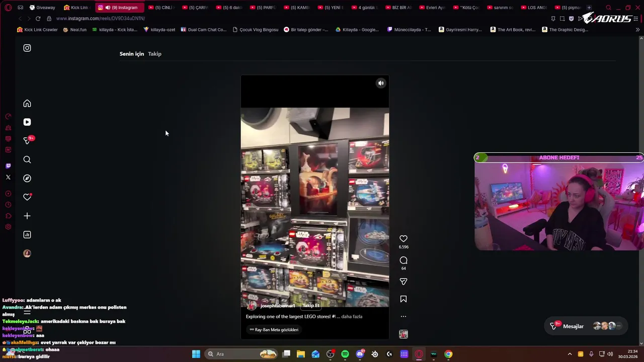The width and height of the screenshot is (644, 362).
Task: Open workspaces icon next to Opera logo
Action: click(x=20, y=8)
